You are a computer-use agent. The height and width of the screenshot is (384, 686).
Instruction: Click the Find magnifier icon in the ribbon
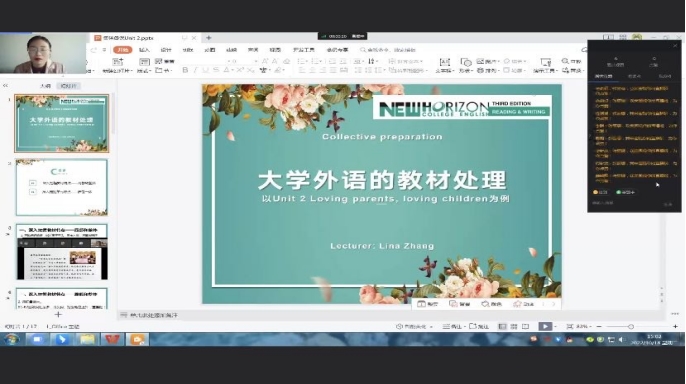(x=565, y=61)
